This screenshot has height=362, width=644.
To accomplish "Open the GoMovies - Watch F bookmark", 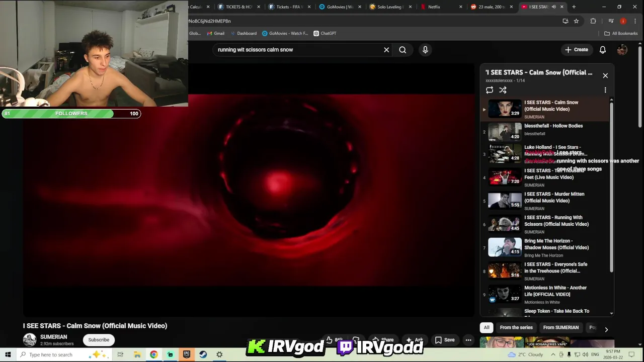I will 285,33.
